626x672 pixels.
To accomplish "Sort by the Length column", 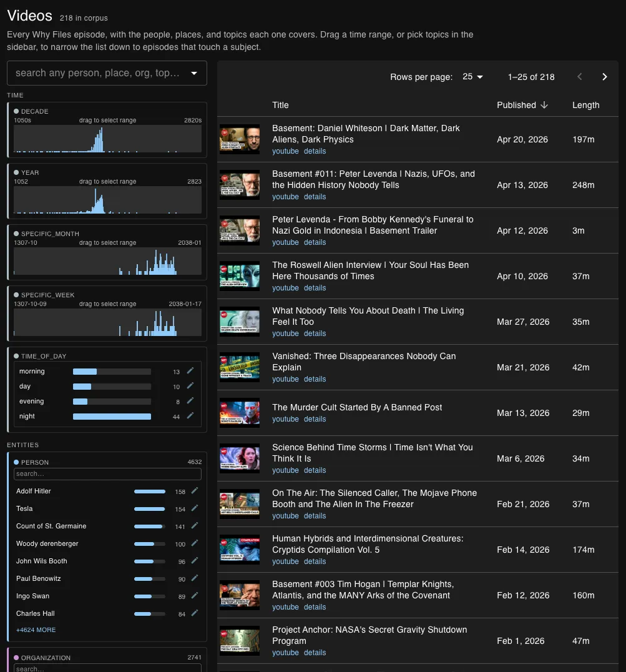I will pyautogui.click(x=586, y=105).
